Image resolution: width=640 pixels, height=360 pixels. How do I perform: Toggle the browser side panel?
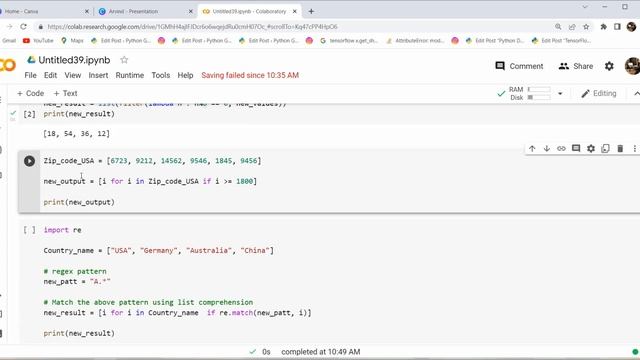(x=617, y=27)
